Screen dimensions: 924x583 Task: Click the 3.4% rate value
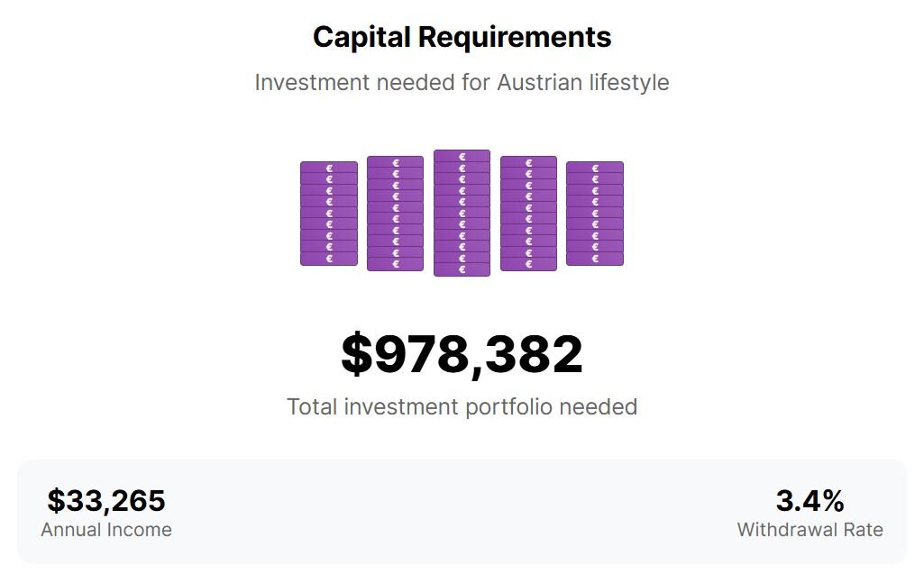tap(810, 500)
